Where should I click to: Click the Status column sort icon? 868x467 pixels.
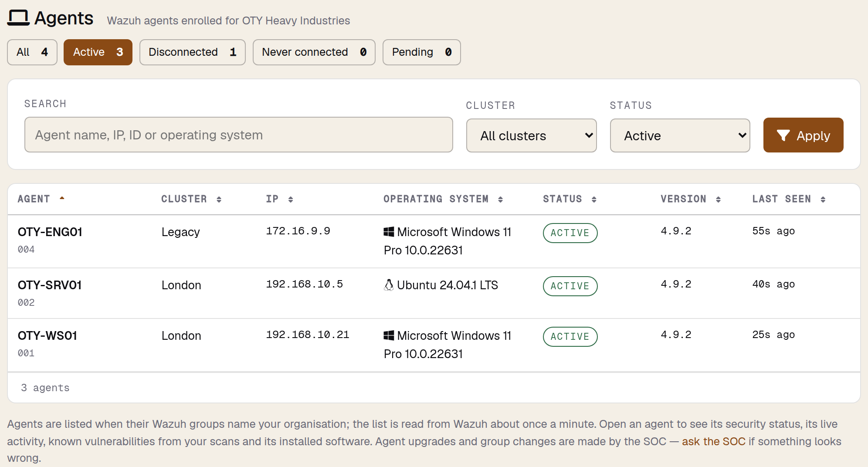coord(594,199)
